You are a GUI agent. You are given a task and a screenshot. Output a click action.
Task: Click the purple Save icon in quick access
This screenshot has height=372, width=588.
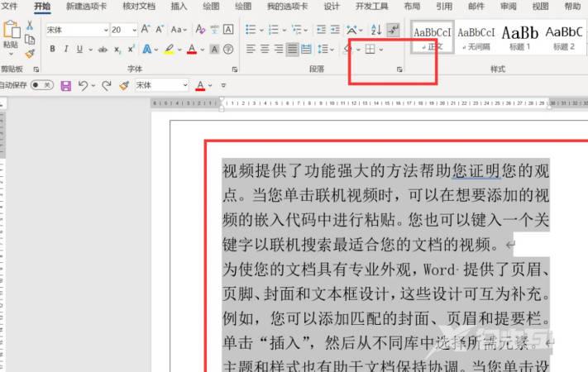66,86
